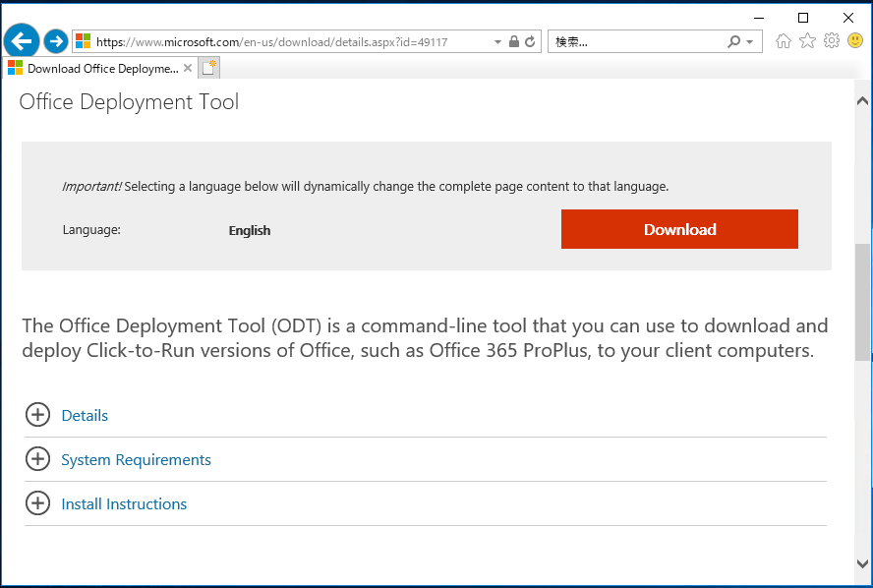Viewport: 873px width, 588px height.
Task: Go to the home page via house icon
Action: click(x=784, y=41)
